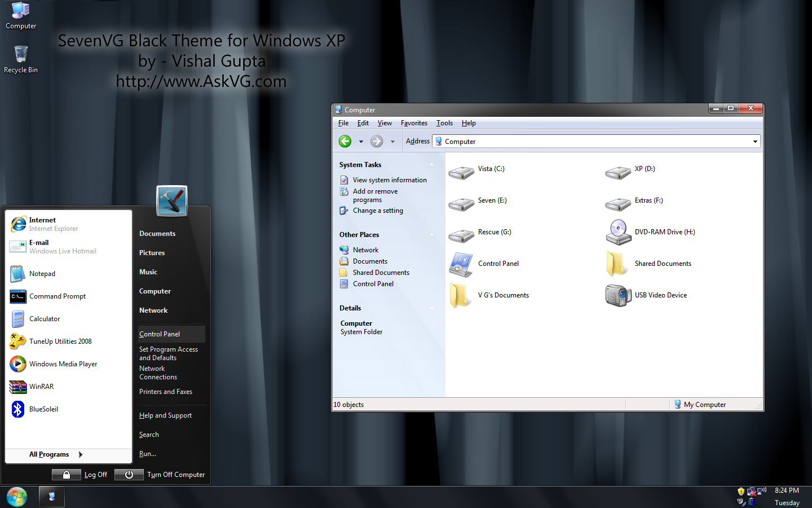Open the Favorites menu
The height and width of the screenshot is (508, 812).
pyautogui.click(x=414, y=123)
